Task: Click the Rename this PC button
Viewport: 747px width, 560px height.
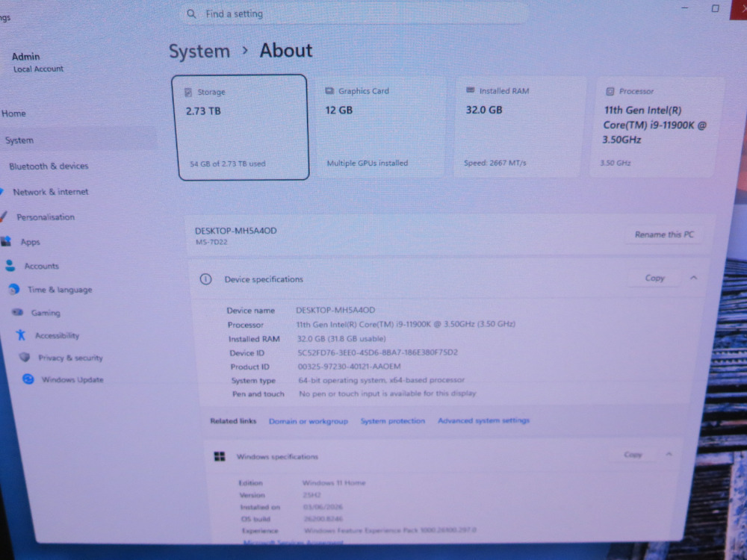Action: 664,234
